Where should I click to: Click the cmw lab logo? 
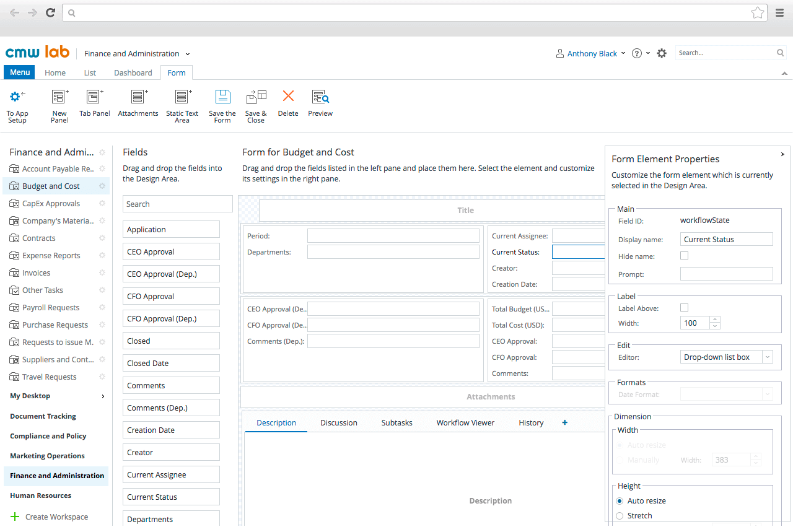click(37, 52)
